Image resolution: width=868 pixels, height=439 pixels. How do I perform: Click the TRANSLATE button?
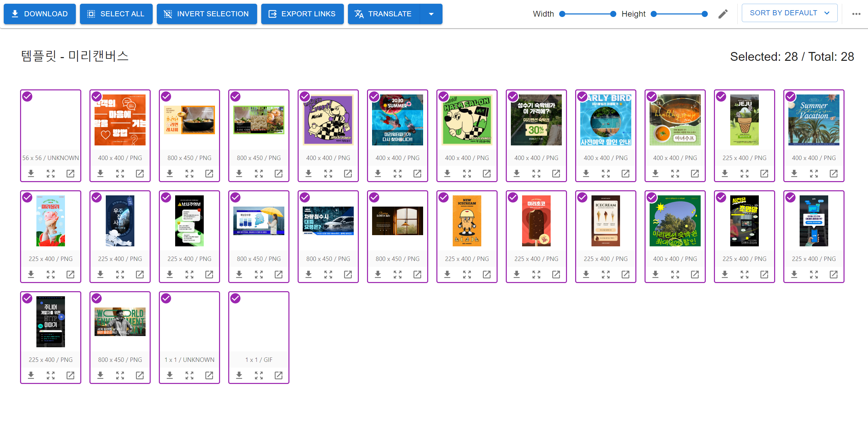[x=384, y=14]
